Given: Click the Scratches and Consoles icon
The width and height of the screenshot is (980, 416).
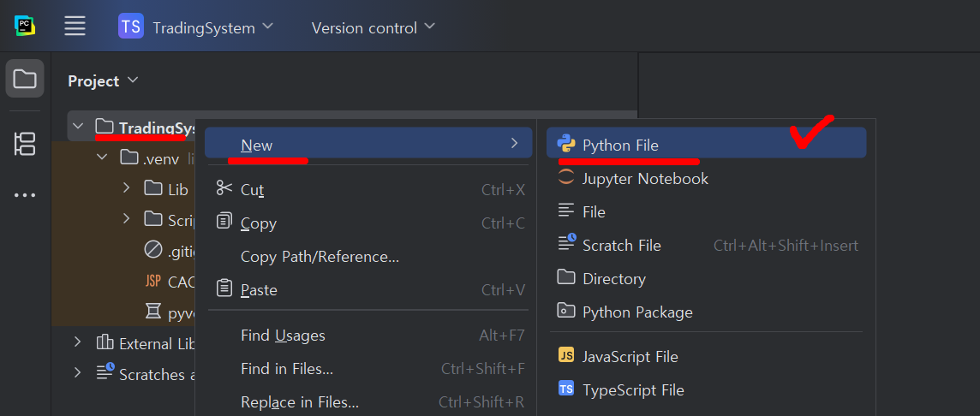Looking at the screenshot, I should click(105, 371).
